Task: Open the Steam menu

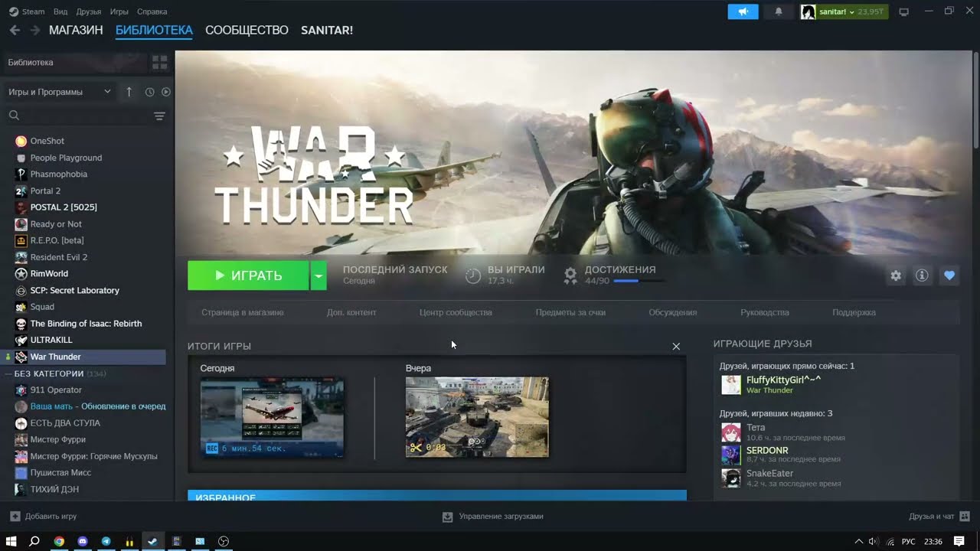Action: pos(27,11)
